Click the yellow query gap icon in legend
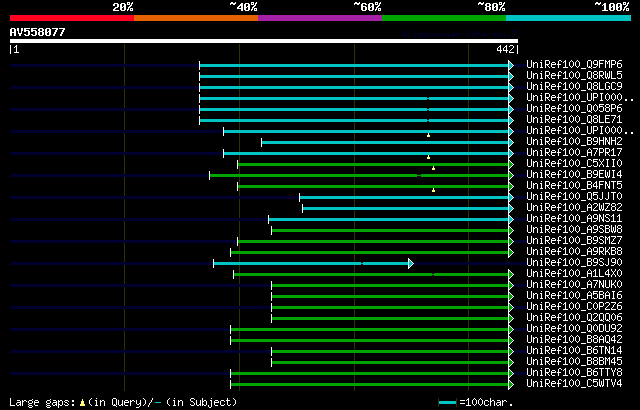The image size is (640, 410). click(82, 403)
